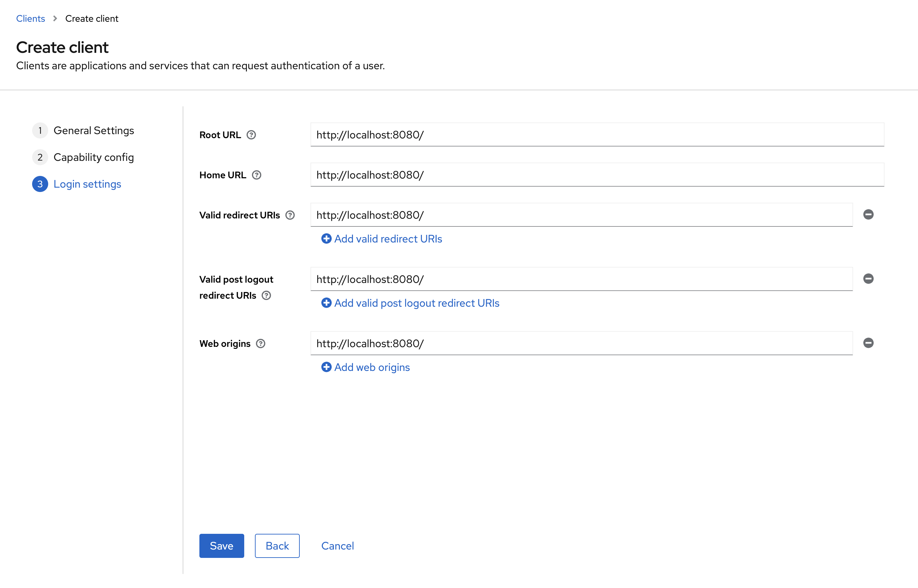Select the Login settings step
Screen dimensions: 918x588
77,184
